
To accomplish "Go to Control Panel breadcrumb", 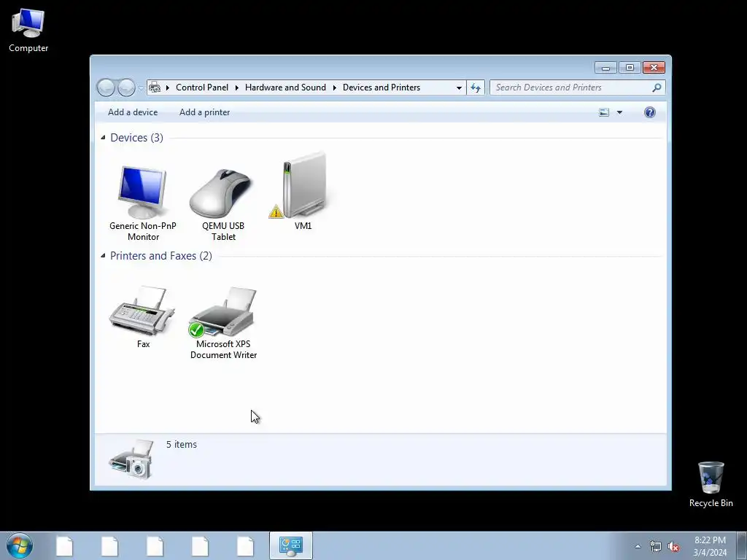I will click(x=202, y=87).
